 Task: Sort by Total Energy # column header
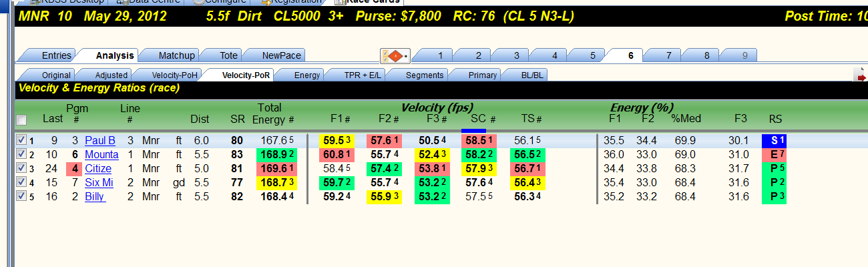pos(274,113)
